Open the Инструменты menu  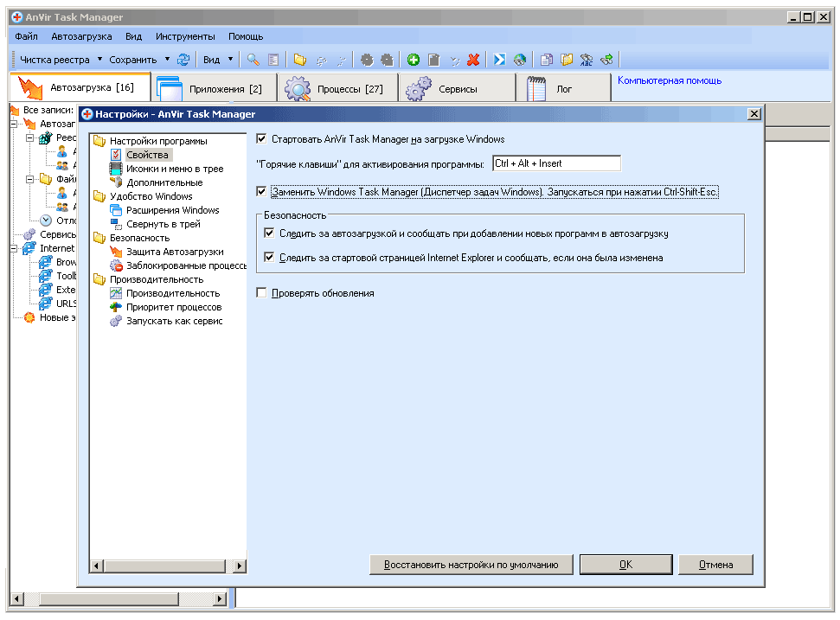pos(185,36)
